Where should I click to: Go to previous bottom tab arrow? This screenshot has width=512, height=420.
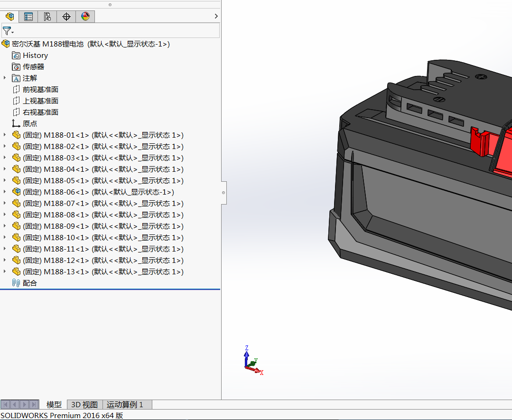[15, 405]
